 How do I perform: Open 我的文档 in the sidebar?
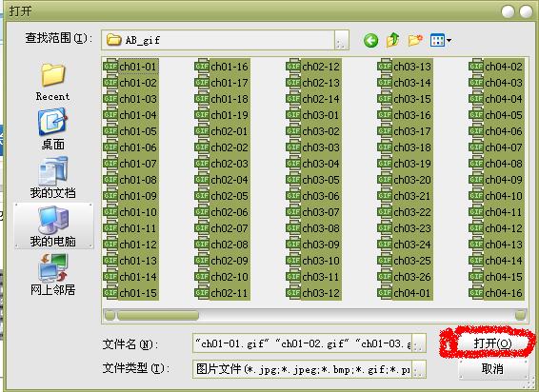(52, 178)
